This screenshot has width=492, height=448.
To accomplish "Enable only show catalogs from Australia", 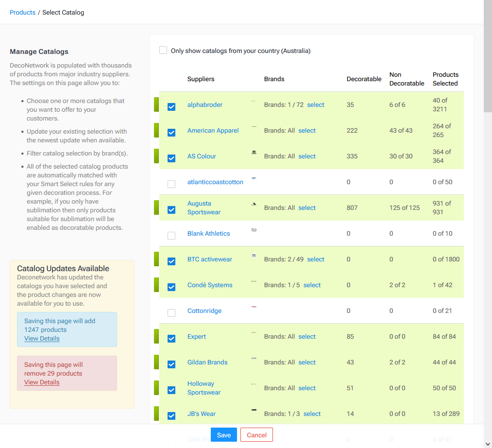I will pyautogui.click(x=163, y=50).
